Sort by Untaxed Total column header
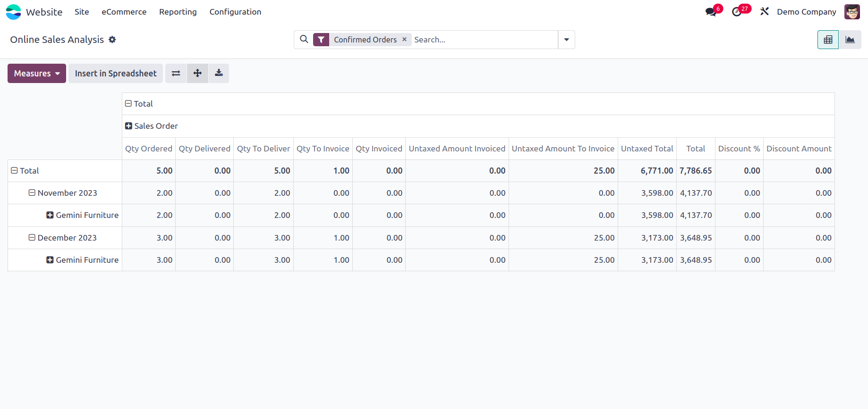The height and width of the screenshot is (409, 868). [647, 149]
